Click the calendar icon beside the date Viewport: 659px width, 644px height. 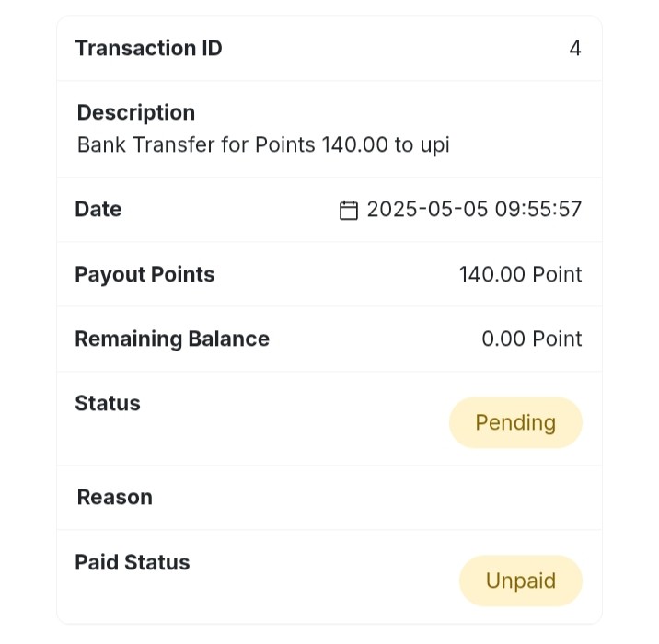[x=349, y=210]
